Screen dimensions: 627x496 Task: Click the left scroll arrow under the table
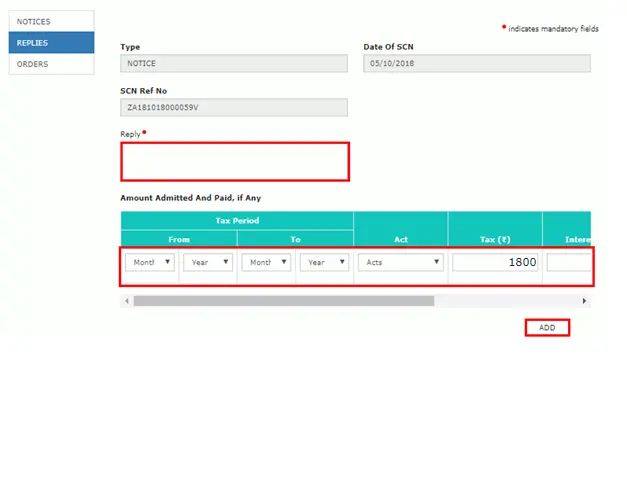[126, 300]
